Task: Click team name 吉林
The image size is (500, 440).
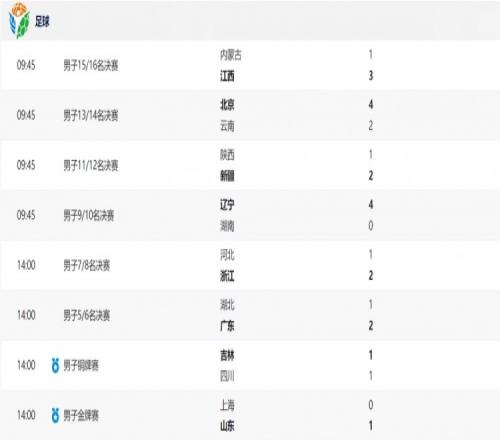Action: (x=227, y=355)
